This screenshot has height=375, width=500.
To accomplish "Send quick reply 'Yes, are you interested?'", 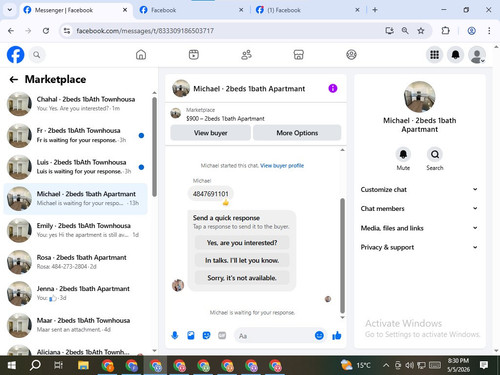I will [242, 243].
